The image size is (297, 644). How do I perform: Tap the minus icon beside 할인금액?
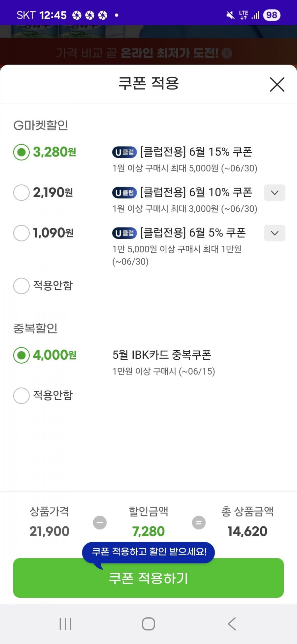[100, 522]
